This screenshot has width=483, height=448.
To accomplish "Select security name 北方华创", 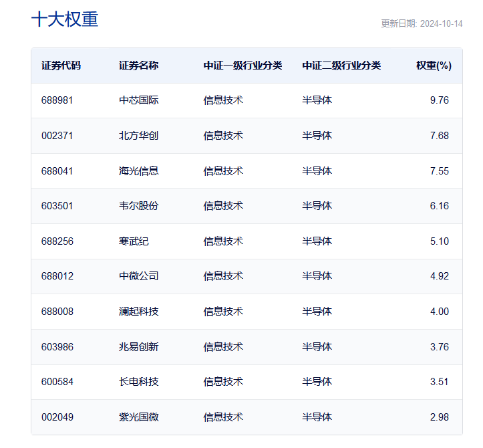I will pos(138,136).
